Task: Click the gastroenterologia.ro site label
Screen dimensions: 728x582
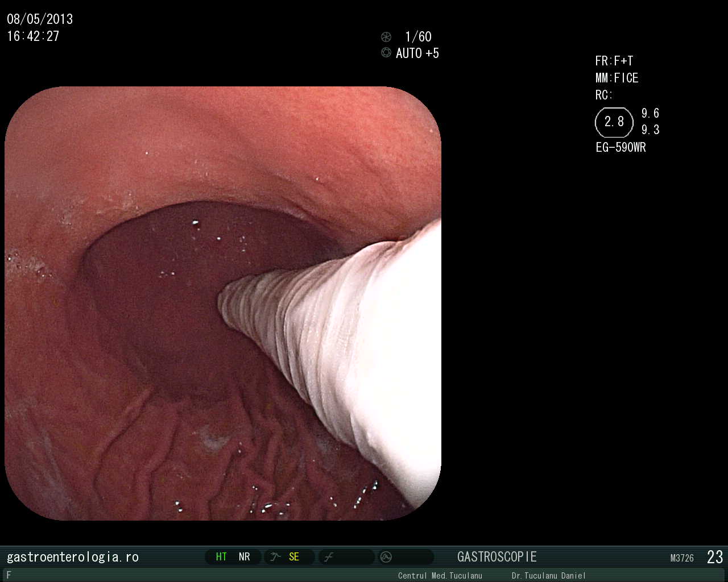Action: coord(73,557)
